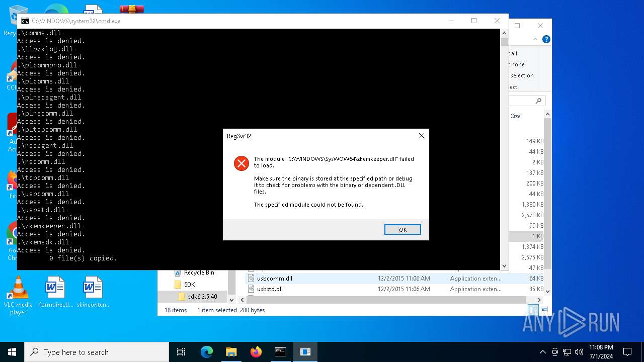The width and height of the screenshot is (644, 362).
Task: Switch to the Command Prompt taskbar icon
Action: tap(280, 352)
